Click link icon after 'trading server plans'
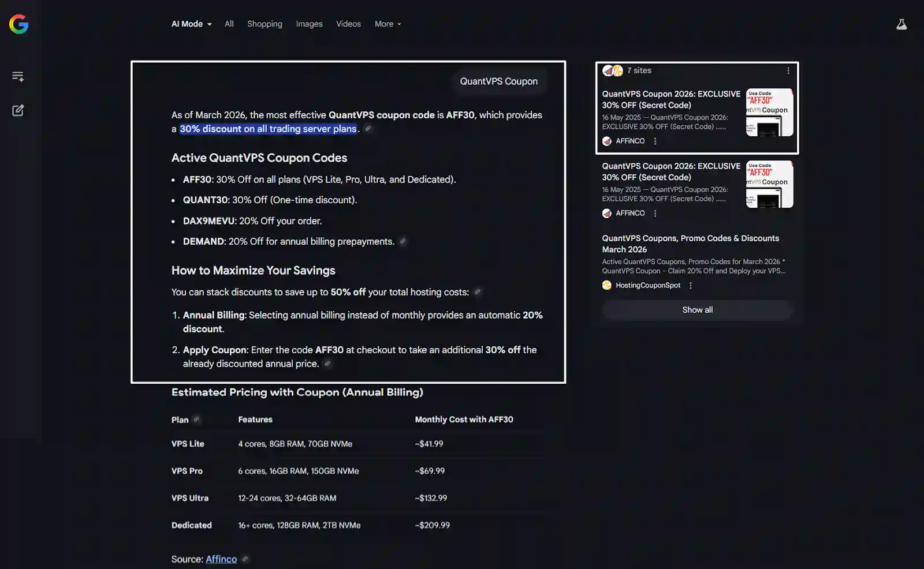This screenshot has height=569, width=924. 368,129
